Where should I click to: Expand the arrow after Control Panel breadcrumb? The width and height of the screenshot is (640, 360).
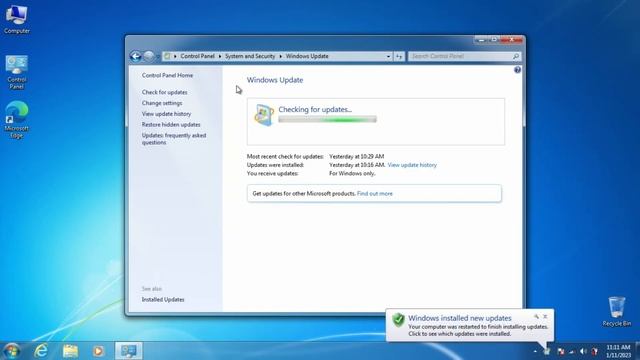click(220, 56)
